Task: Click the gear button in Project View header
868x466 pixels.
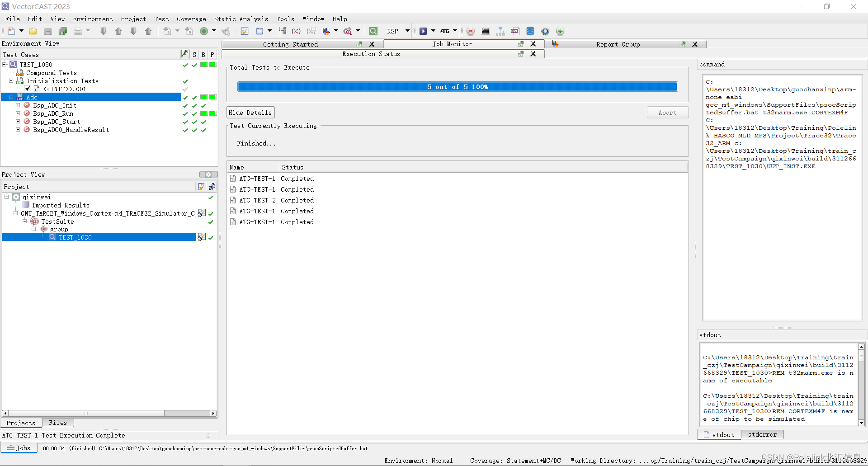Action: (208, 174)
